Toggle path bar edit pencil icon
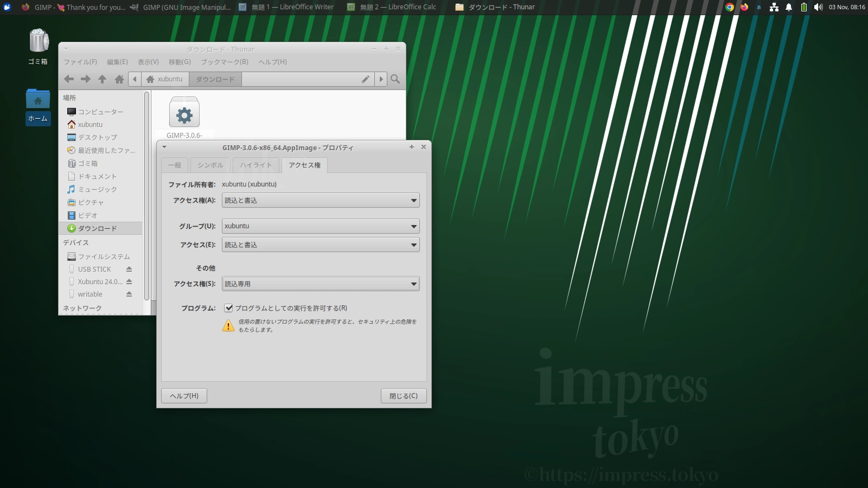 366,79
